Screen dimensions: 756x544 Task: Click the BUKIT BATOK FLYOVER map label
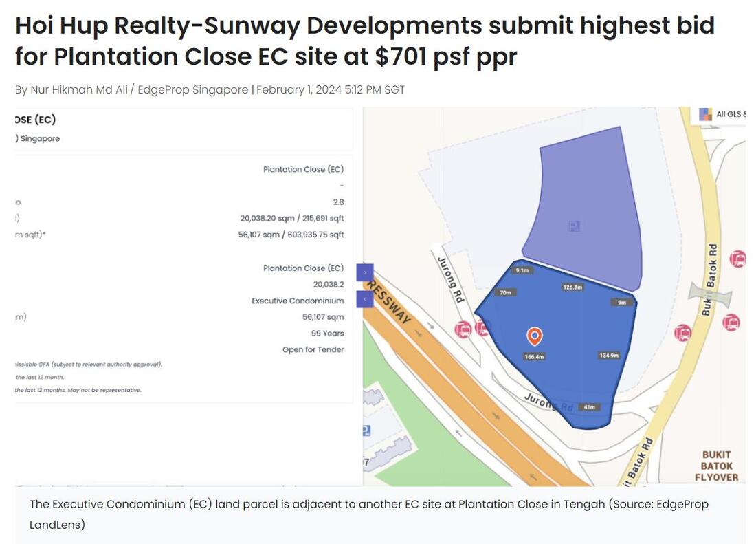coord(716,466)
